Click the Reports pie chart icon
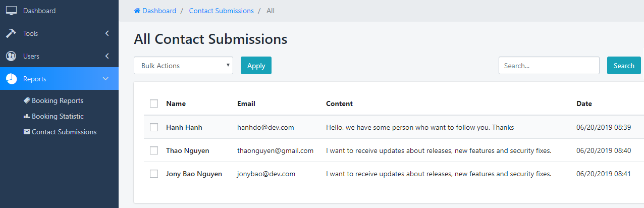 [11, 79]
